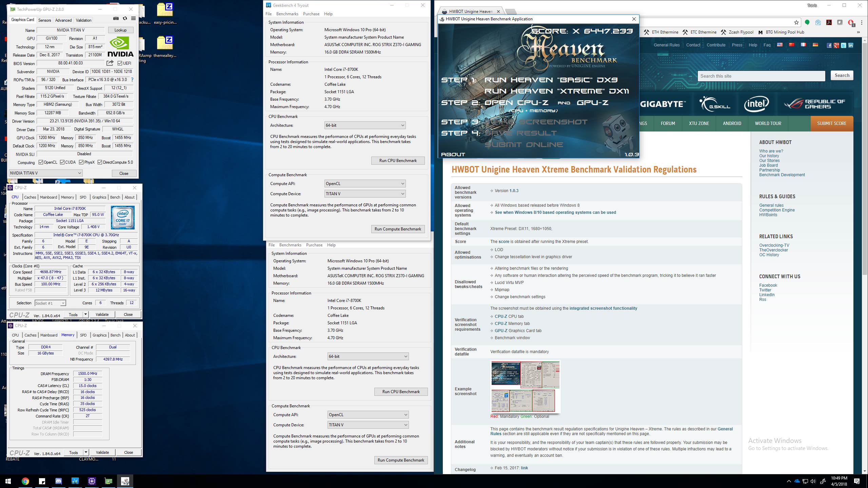Click ABOUT in Heaven benchmark window
868x488 pixels.
453,155
